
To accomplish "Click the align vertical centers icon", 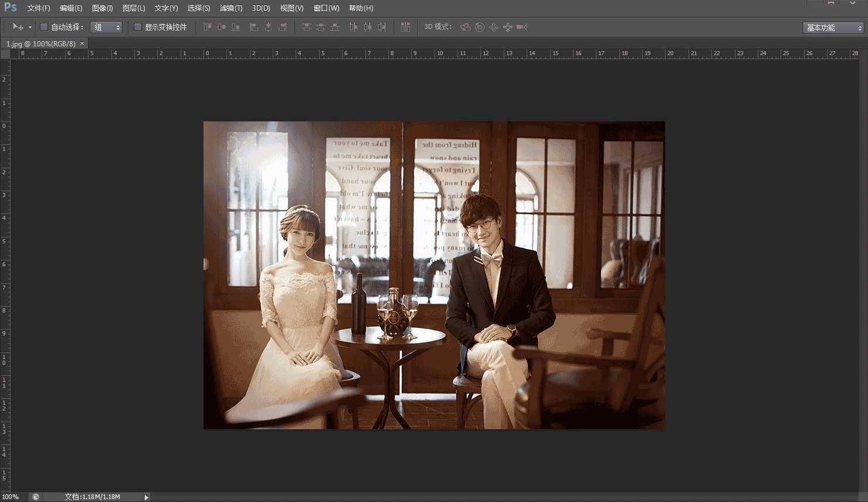I will (222, 27).
